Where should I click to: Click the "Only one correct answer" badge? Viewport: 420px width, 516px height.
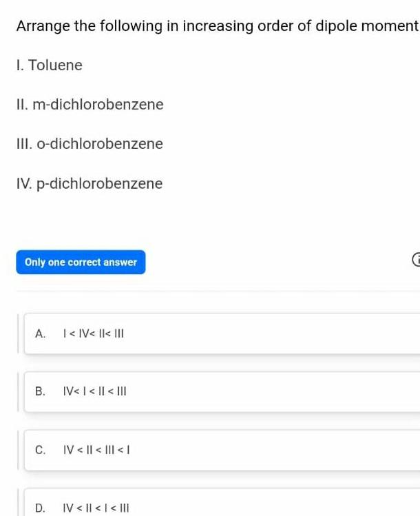[x=81, y=262]
